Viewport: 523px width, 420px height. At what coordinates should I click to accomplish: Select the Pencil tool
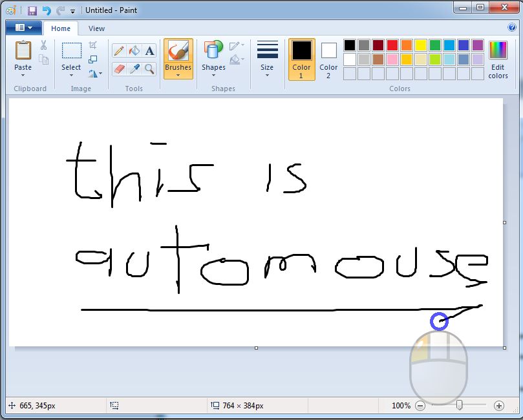[x=119, y=51]
